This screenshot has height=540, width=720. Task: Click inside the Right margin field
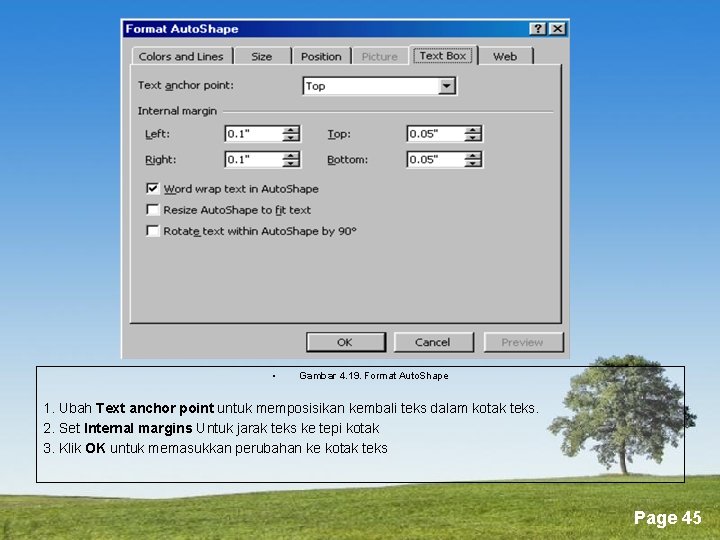tap(253, 159)
